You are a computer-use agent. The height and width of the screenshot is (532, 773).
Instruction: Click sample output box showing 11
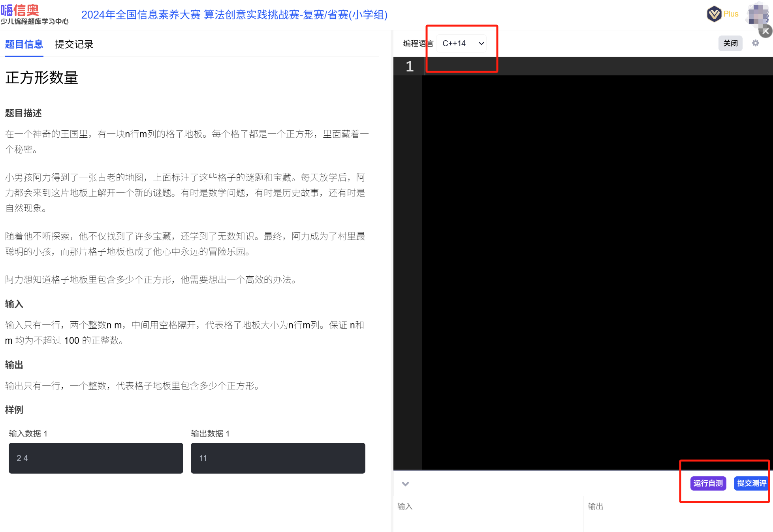pyautogui.click(x=278, y=458)
